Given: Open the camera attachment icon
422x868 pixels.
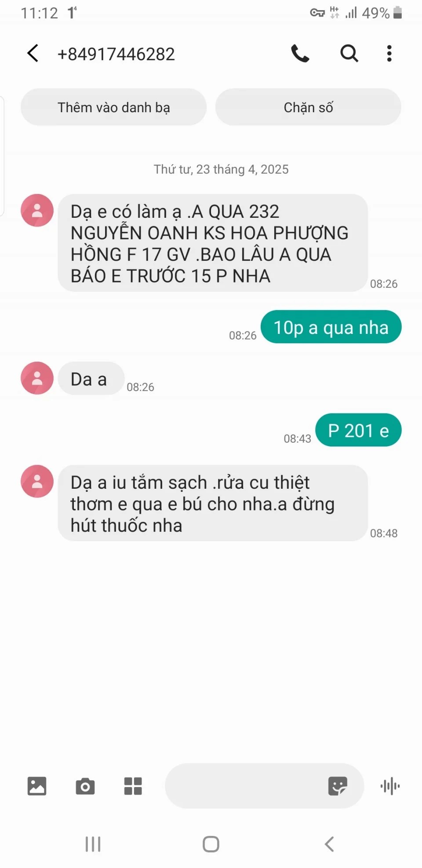Looking at the screenshot, I should pyautogui.click(x=85, y=786).
